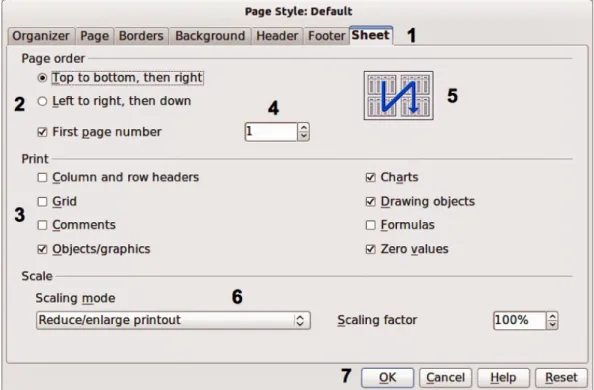Decrease the scaling factor
Image resolution: width=594 pixels, height=390 pixels.
click(x=552, y=325)
